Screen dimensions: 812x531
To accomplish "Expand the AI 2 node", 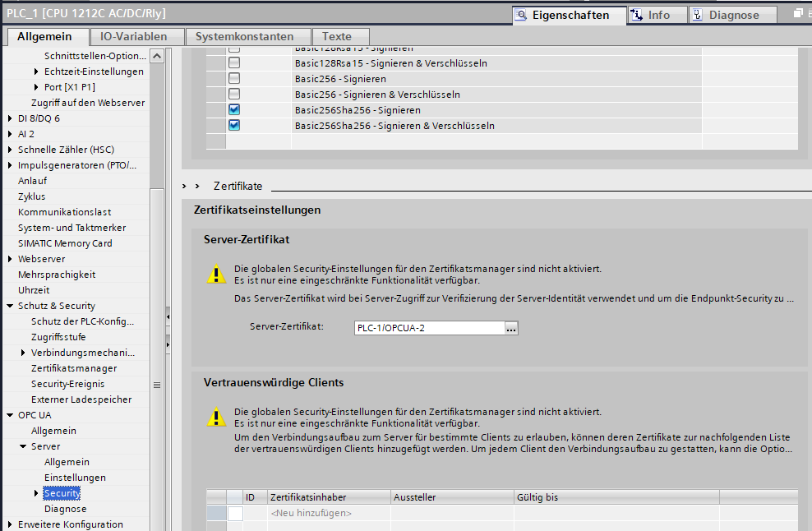I will point(10,134).
